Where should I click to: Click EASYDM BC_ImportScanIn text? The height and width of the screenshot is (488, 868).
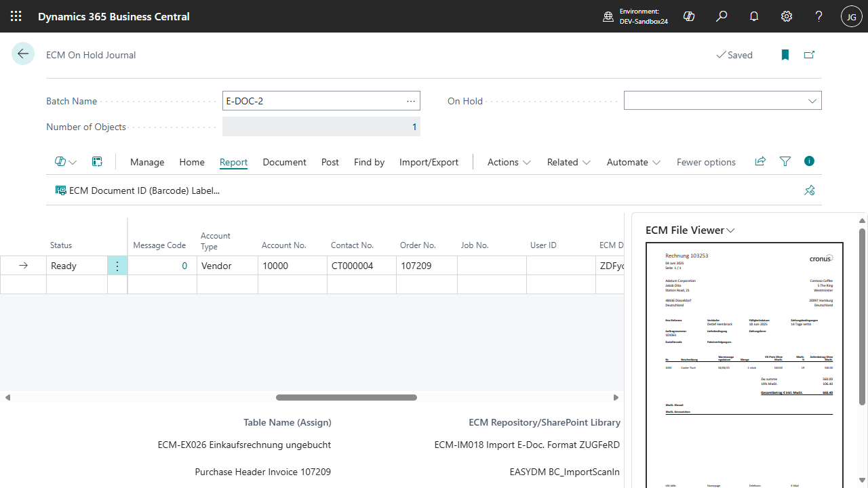[565, 472]
